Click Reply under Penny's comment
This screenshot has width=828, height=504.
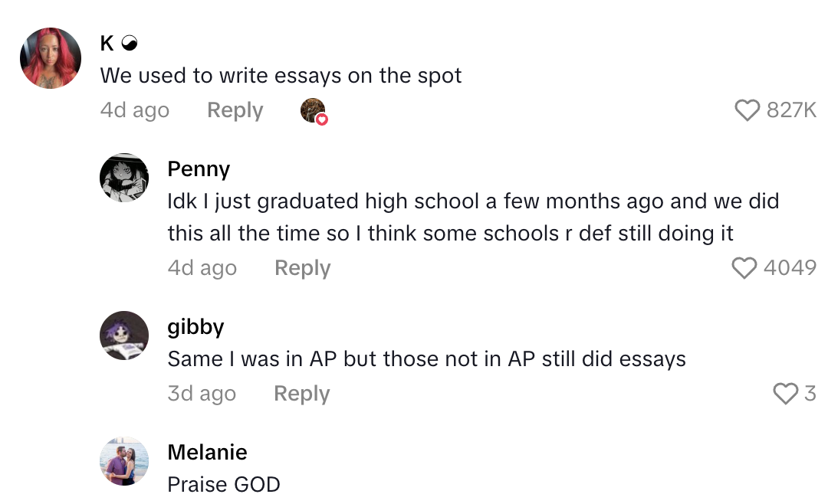pos(302,267)
